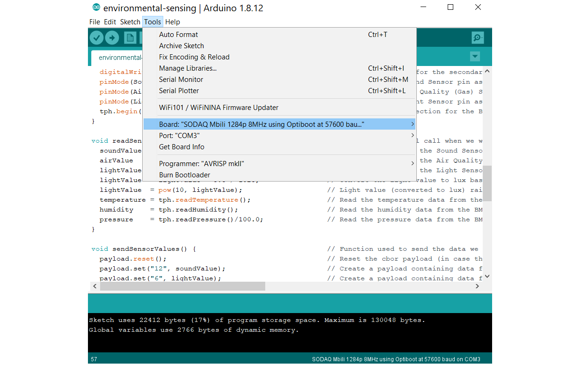Screen dimensions: 588x365
Task: Click the horizontal scrollbar left arrow
Action: 94,286
